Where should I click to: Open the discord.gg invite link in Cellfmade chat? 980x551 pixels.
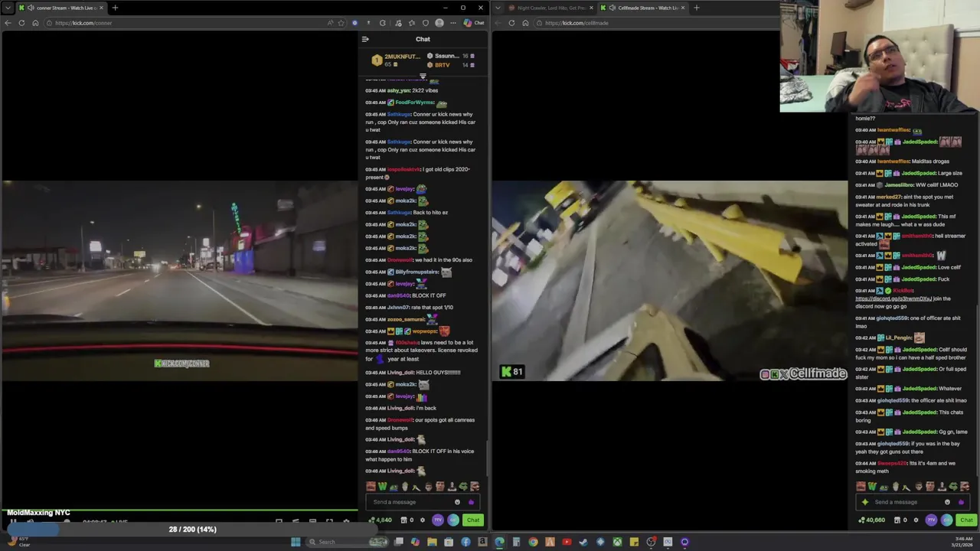point(893,298)
